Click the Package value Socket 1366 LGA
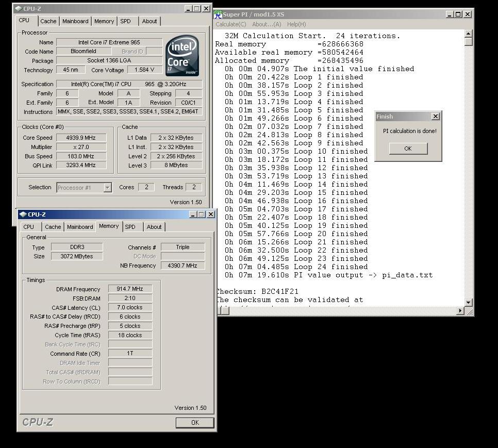 click(x=109, y=60)
